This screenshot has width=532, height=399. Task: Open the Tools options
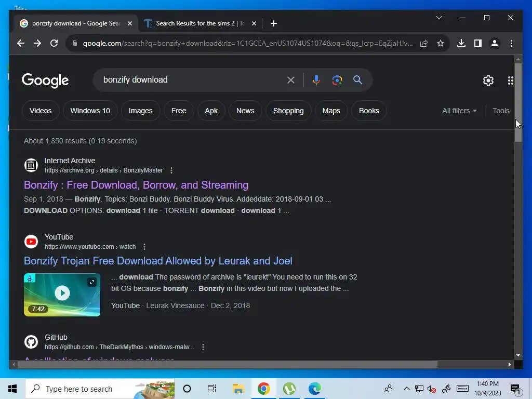(501, 111)
